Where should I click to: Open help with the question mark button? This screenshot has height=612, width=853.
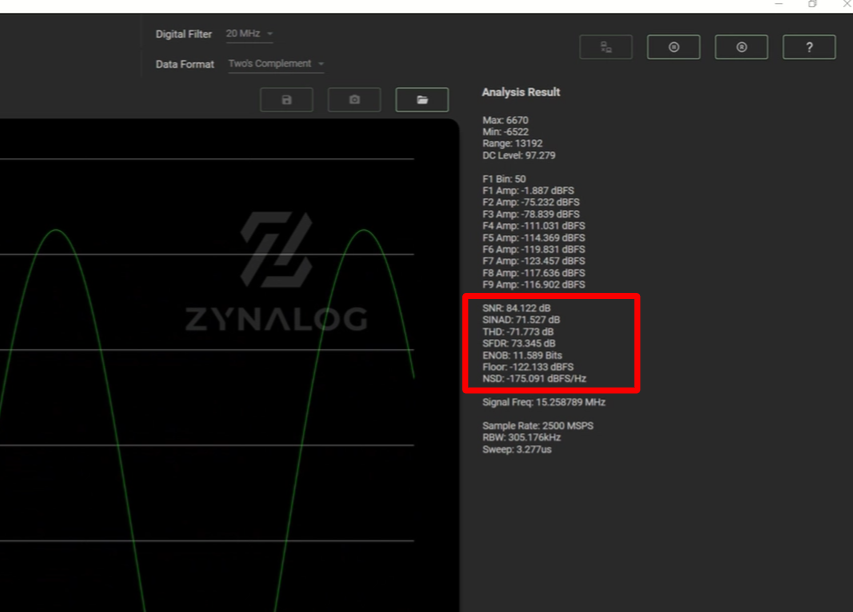pyautogui.click(x=809, y=47)
